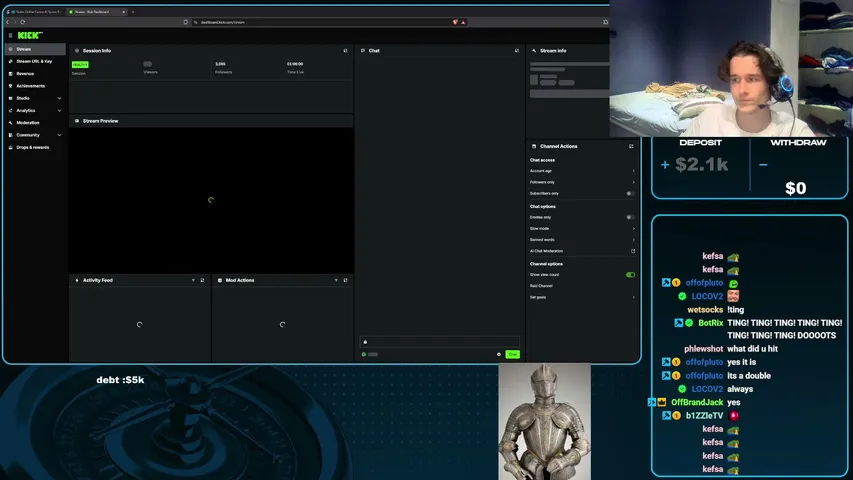Open Set goals settings

pyautogui.click(x=582, y=297)
